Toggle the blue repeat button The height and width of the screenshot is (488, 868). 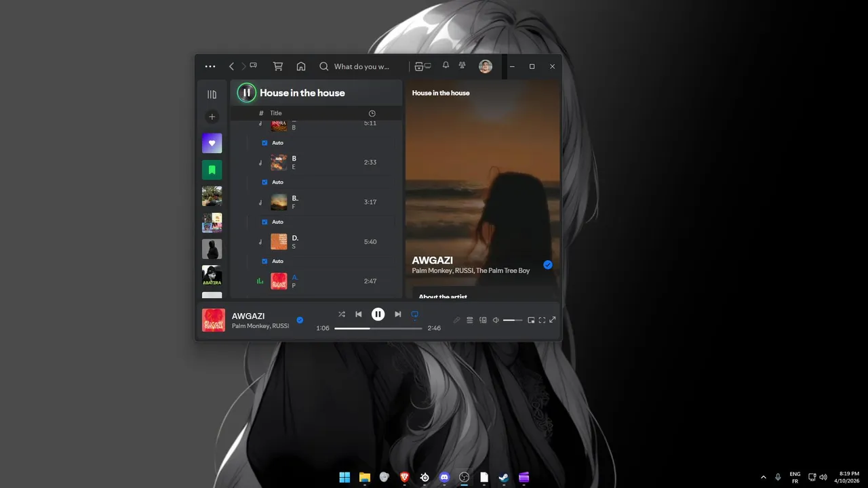click(415, 314)
